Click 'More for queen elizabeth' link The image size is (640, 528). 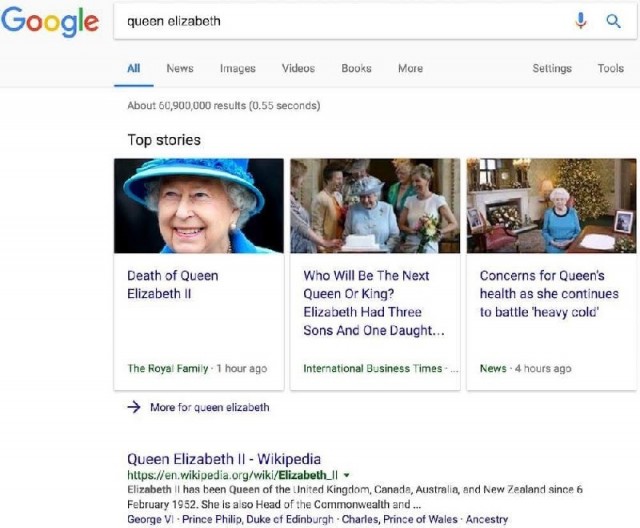click(209, 407)
